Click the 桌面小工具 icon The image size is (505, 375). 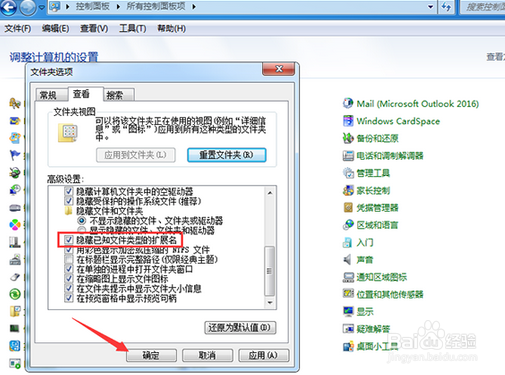[348, 346]
